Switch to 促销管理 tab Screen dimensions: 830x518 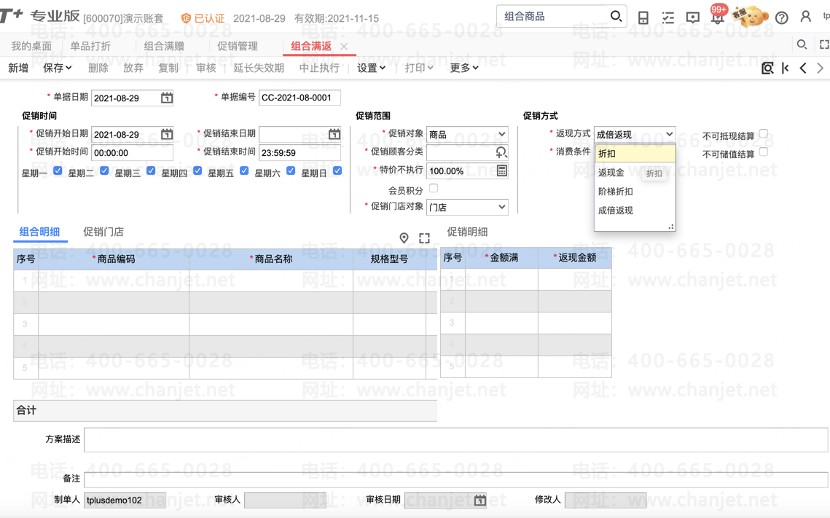point(237,47)
